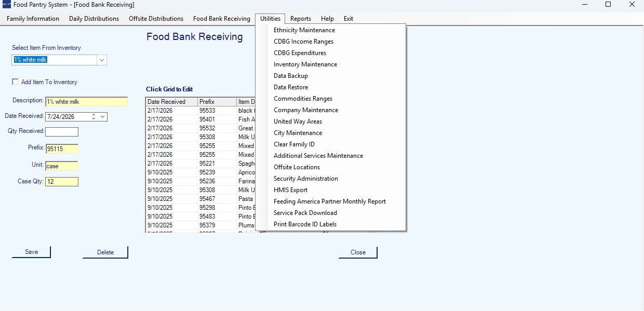Choose United Way Areas
The height and width of the screenshot is (311, 644).
(331, 121)
